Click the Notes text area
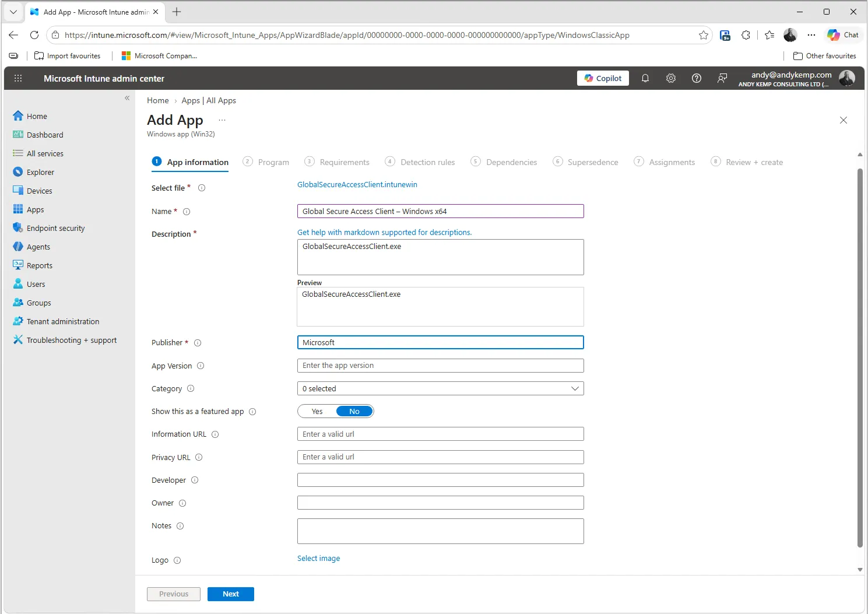This screenshot has height=614, width=868. tap(441, 531)
